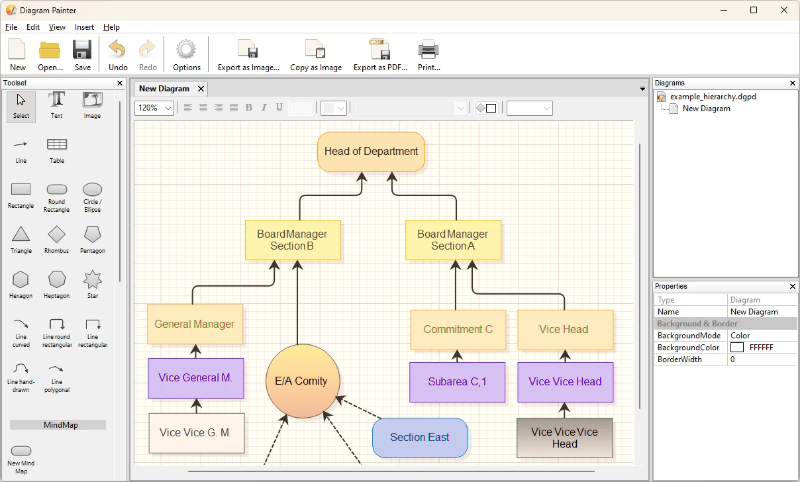Pick the Image tool in Toolset
The height and width of the screenshot is (482, 800).
coord(92,106)
